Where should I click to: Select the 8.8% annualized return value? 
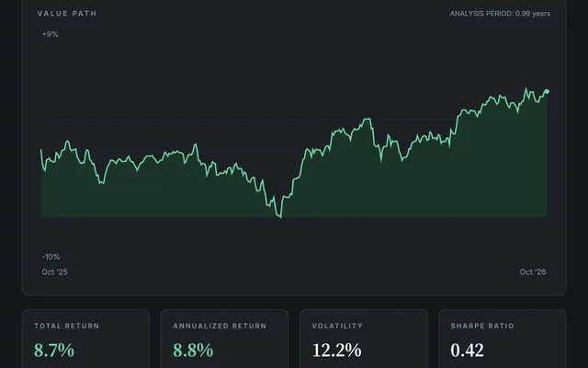pos(193,350)
